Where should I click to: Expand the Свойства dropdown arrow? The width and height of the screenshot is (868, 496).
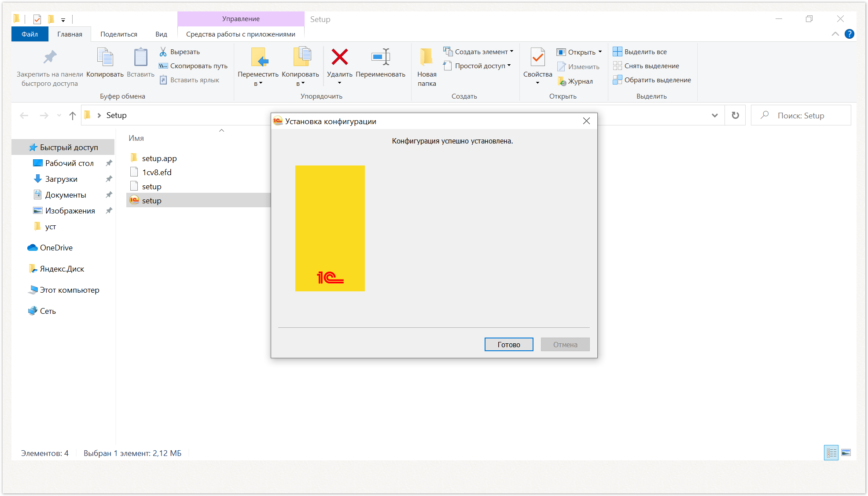click(x=537, y=83)
